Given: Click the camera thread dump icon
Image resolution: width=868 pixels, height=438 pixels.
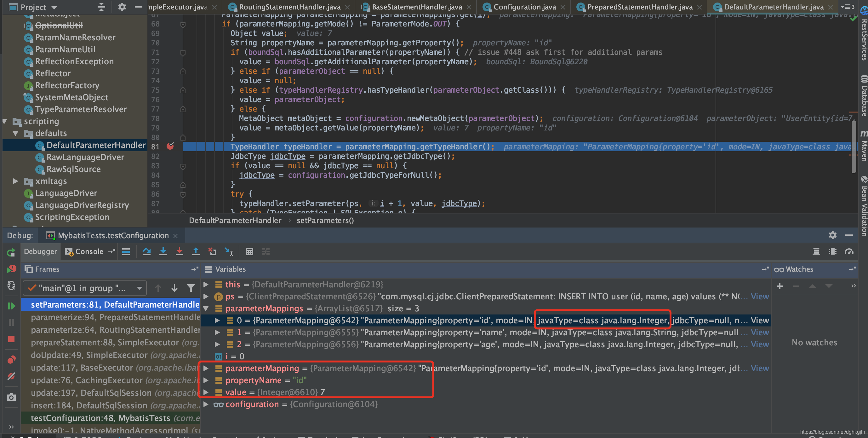Looking at the screenshot, I should pyautogui.click(x=11, y=397).
